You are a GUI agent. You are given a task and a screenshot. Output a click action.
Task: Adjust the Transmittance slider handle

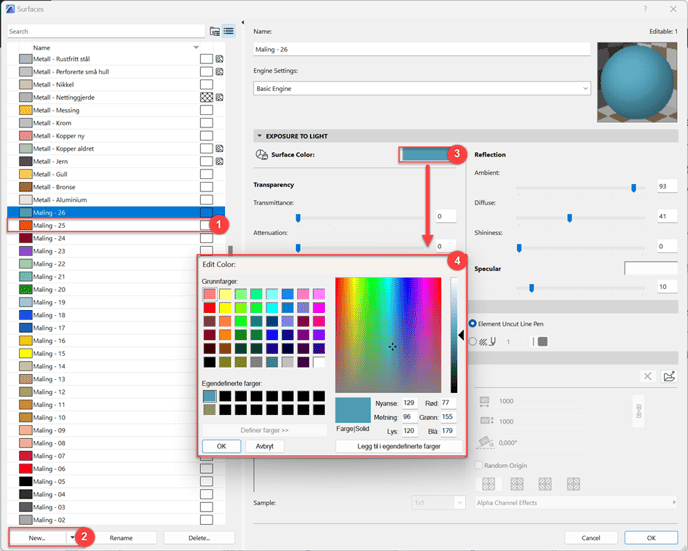[x=298, y=218]
